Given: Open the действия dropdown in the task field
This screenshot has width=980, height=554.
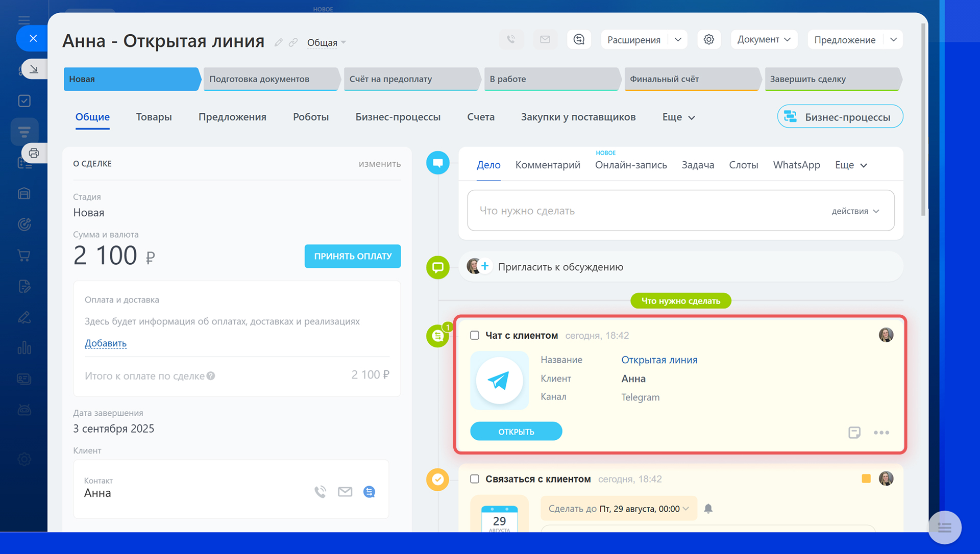Looking at the screenshot, I should [855, 211].
